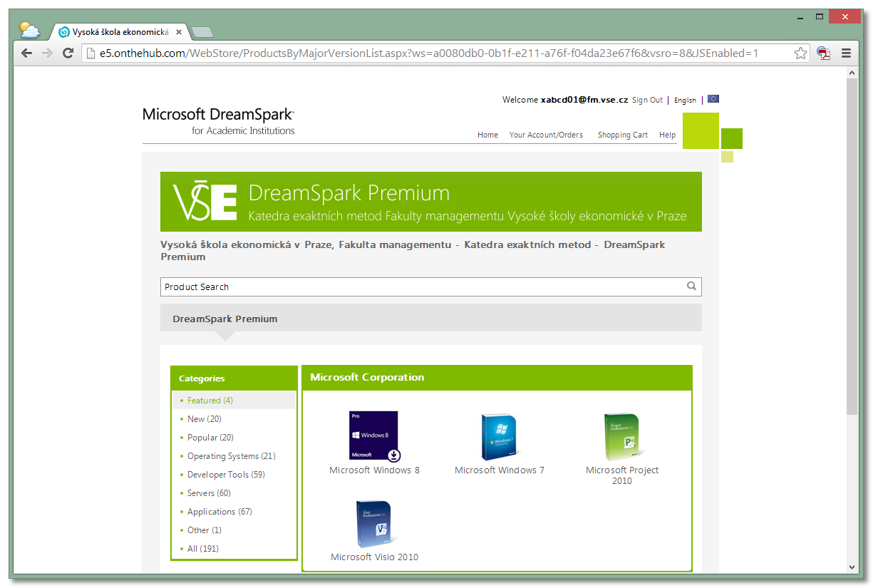Viewport: 873px width, 588px height.
Task: Click the page icon in address bar
Action: point(90,53)
